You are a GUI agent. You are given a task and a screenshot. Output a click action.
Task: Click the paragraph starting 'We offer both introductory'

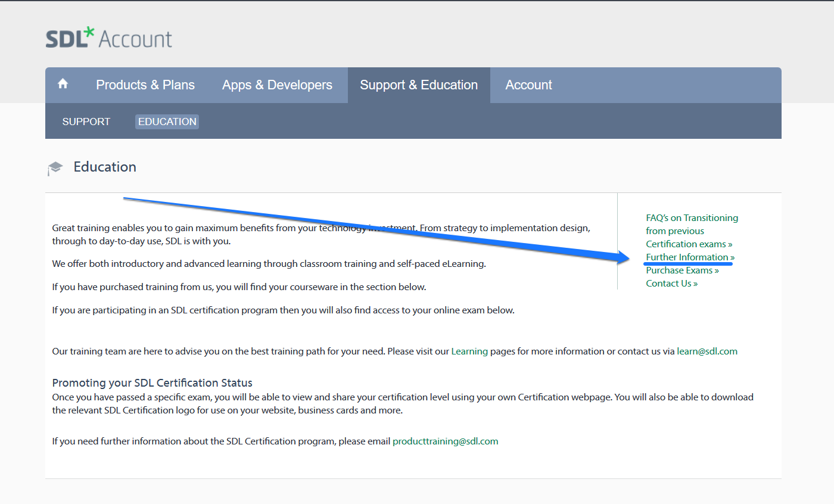269,263
